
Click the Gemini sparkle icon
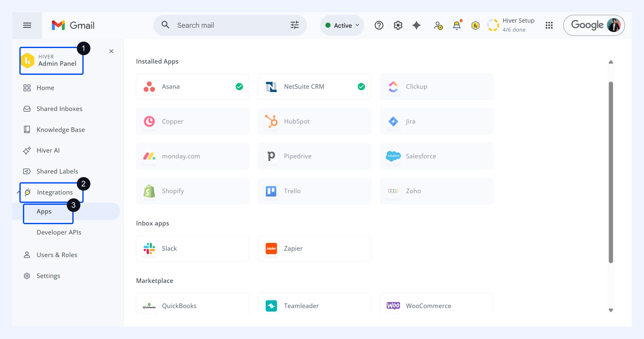416,25
